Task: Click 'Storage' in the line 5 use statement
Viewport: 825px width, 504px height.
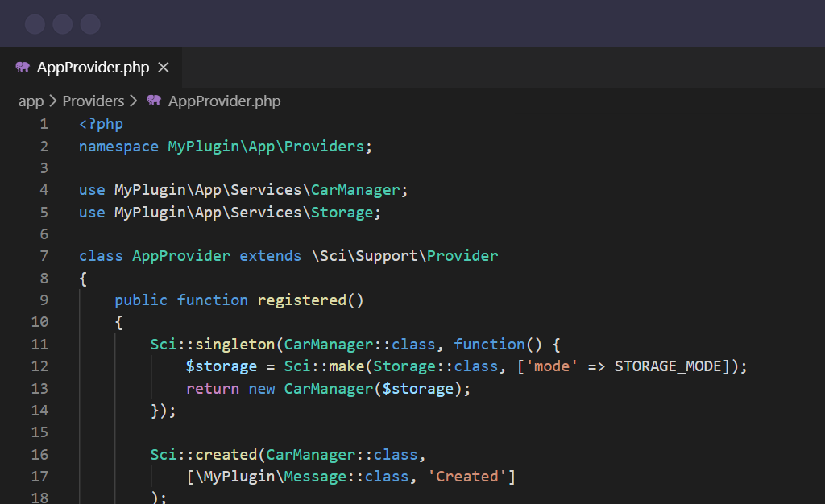Action: (342, 213)
